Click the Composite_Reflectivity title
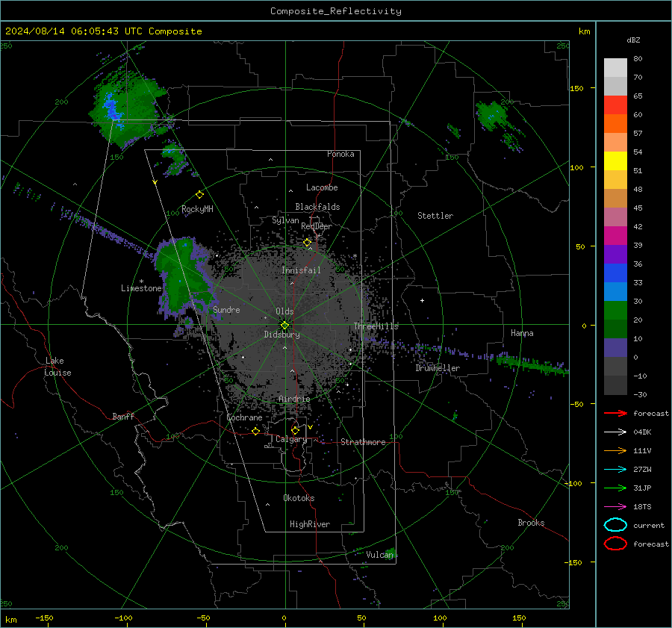672x628 pixels. click(336, 11)
